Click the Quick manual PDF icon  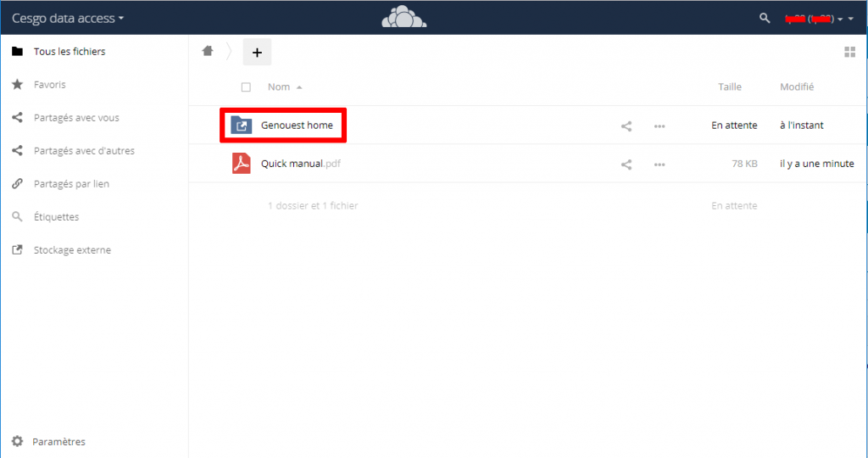242,164
